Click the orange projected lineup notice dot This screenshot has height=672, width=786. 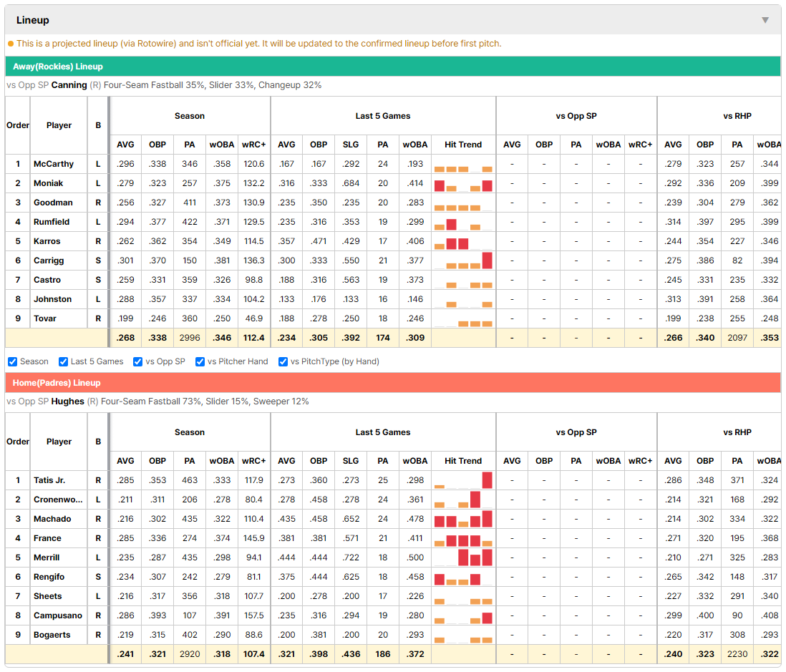tap(11, 44)
